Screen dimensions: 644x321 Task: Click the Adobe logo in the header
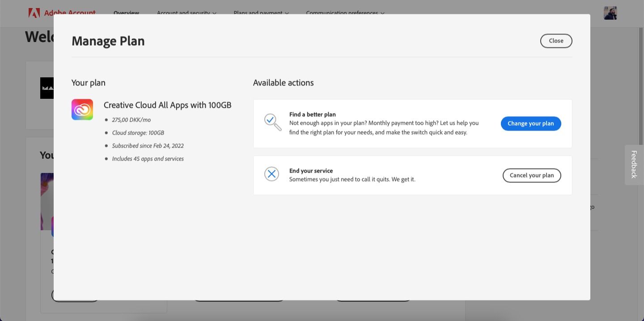(34, 13)
